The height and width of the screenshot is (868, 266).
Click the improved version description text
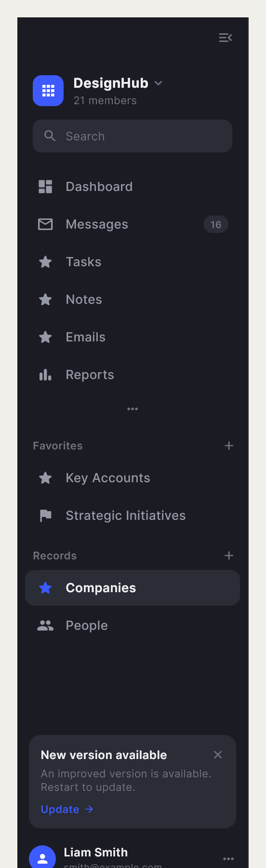click(126, 780)
